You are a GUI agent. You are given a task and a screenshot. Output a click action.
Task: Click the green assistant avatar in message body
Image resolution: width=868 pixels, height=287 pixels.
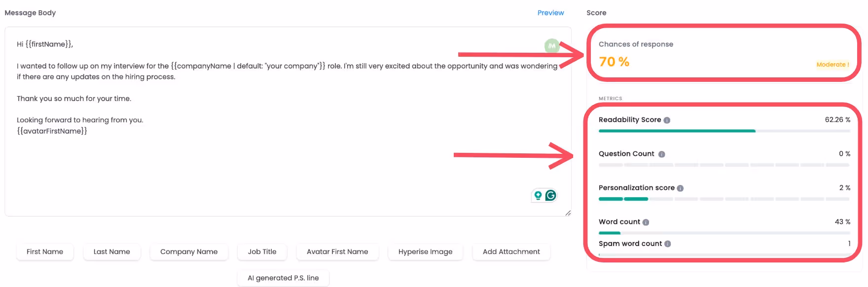tap(552, 46)
